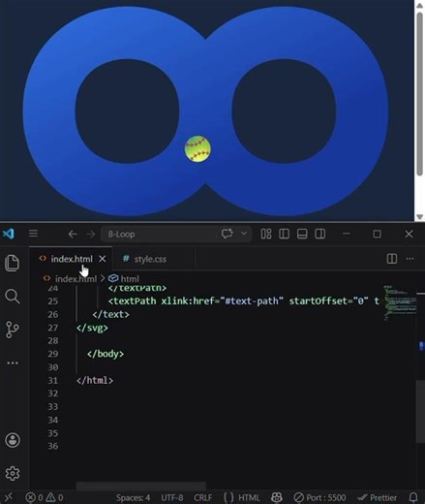Viewport: 425px width, 504px height.
Task: Click the </text> tag on line 26
Action: pyautogui.click(x=110, y=314)
